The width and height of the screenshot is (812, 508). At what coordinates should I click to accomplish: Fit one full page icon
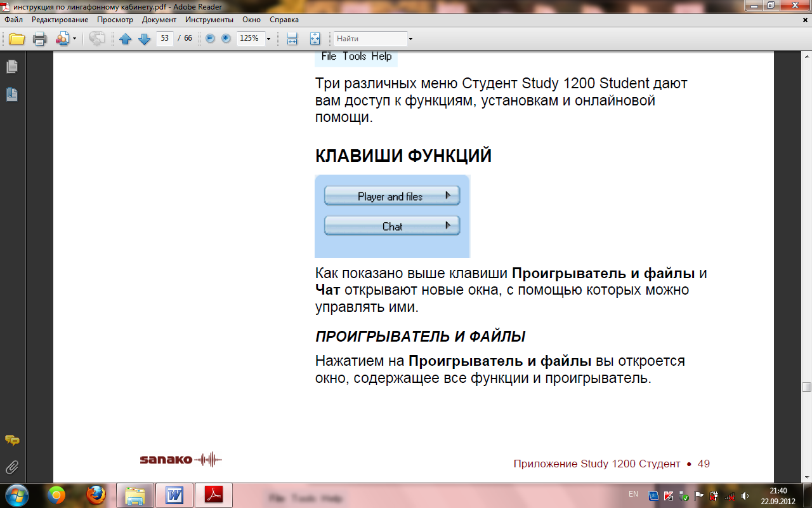[x=315, y=39]
